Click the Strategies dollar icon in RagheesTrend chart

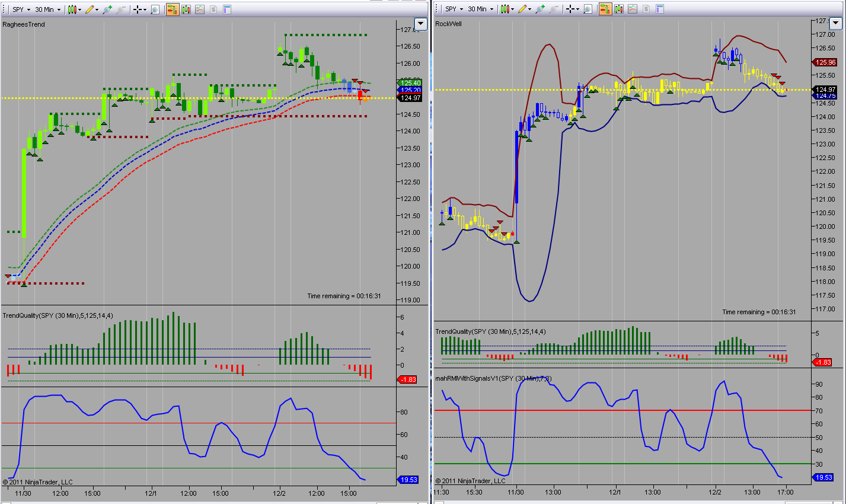213,9
